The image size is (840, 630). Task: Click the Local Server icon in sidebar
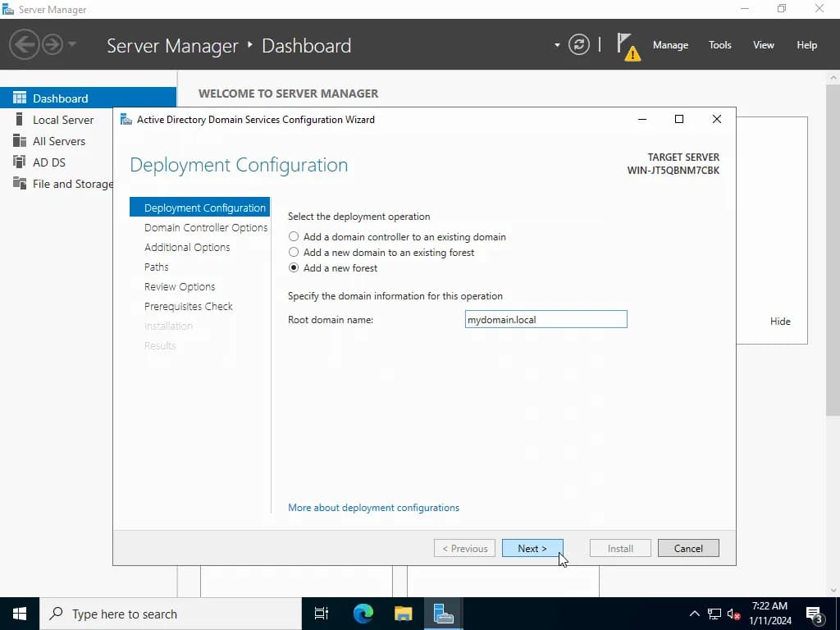[x=20, y=119]
